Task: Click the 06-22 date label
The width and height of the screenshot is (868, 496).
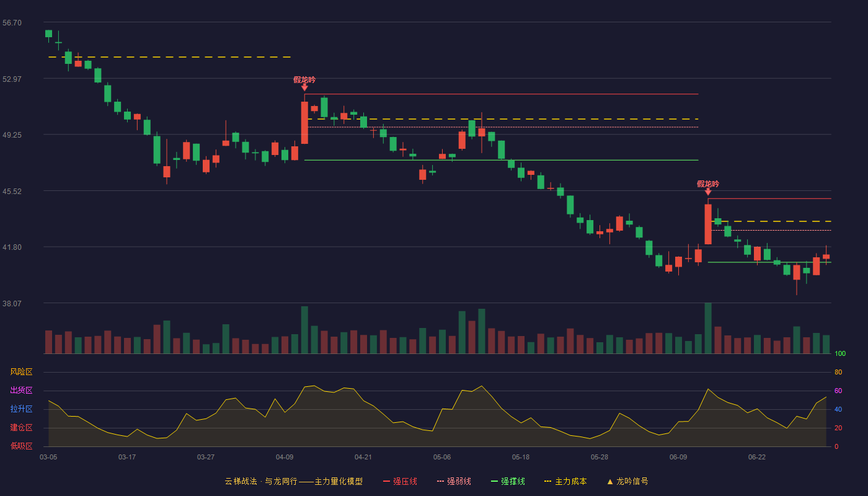Action: 757,457
